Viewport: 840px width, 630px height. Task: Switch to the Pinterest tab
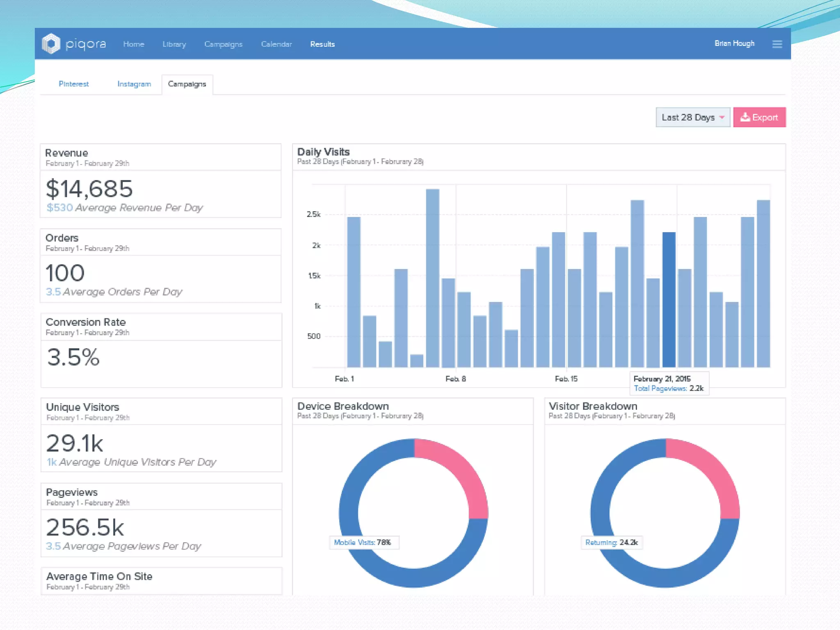pos(74,84)
